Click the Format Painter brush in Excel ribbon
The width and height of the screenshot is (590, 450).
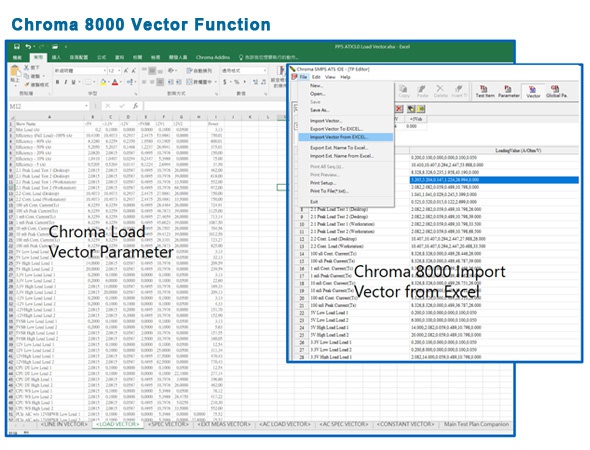[x=27, y=85]
